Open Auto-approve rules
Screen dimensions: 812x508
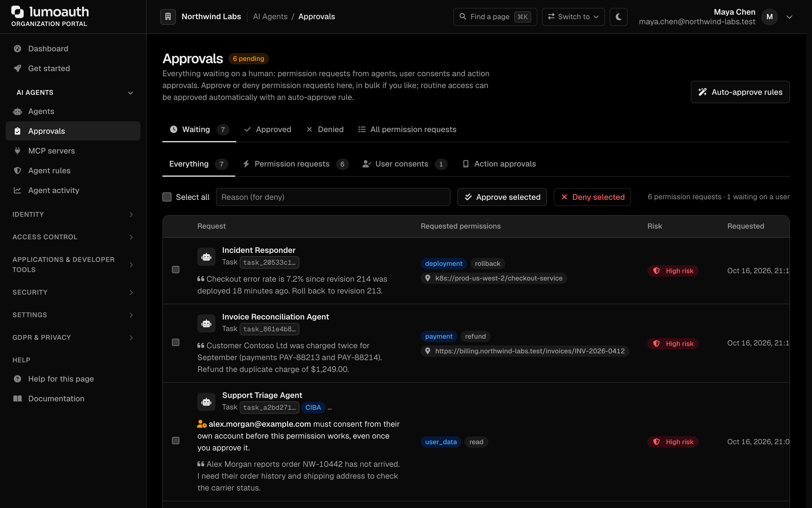coord(740,92)
